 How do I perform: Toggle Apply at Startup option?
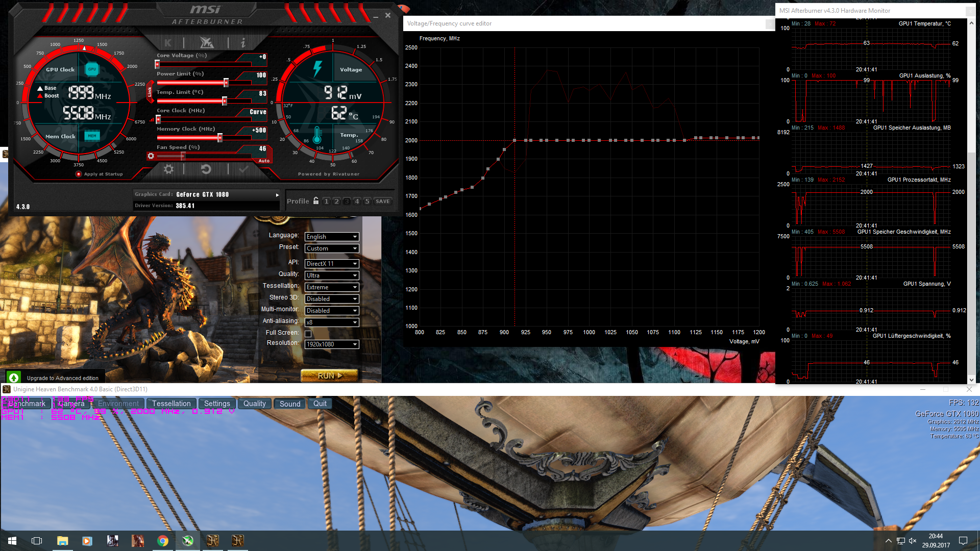[x=79, y=174]
